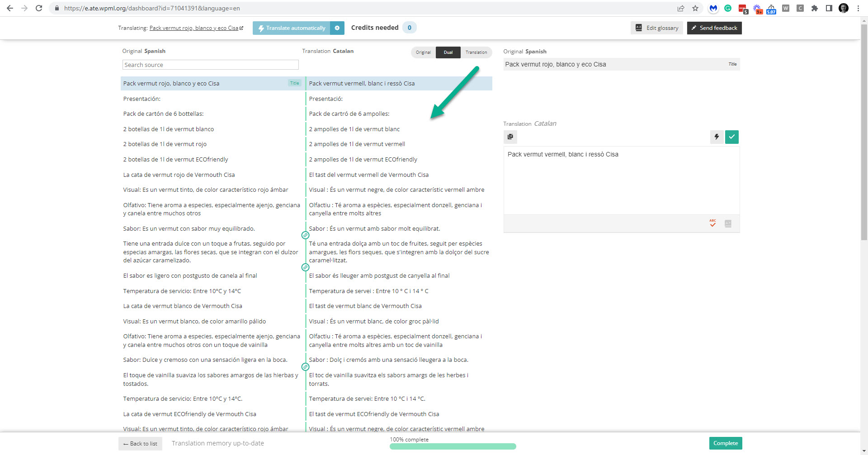
Task: Select translation row 'Sabor : És un vermut amb sabor molt equilibrat.'
Action: pyautogui.click(x=399, y=228)
